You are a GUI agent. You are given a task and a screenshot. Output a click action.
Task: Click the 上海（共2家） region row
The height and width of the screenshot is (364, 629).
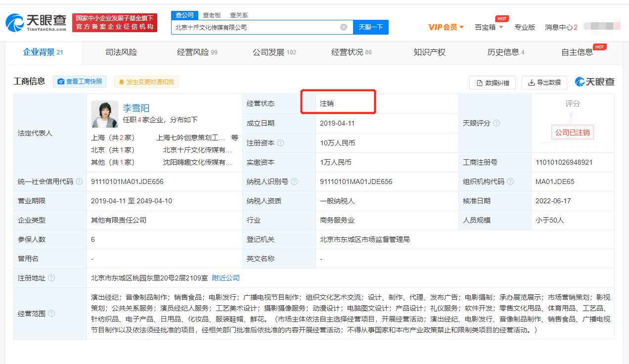[113, 137]
